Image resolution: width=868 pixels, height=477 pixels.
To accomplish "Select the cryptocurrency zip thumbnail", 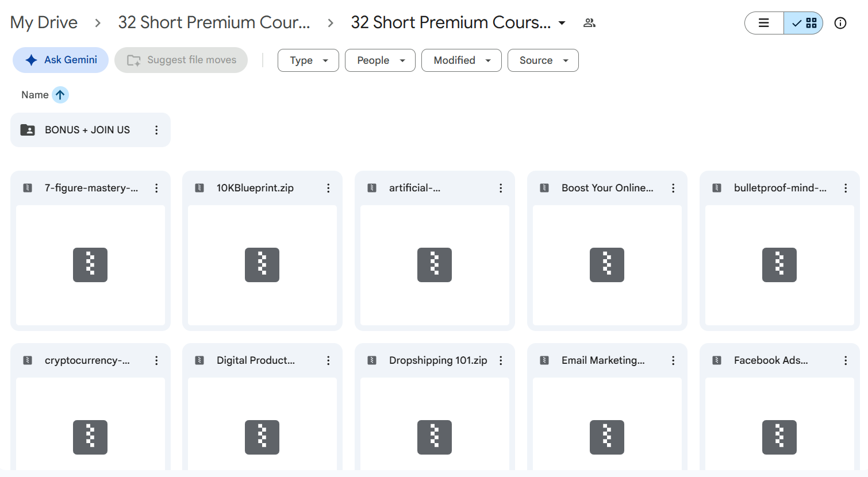I will pyautogui.click(x=90, y=424).
